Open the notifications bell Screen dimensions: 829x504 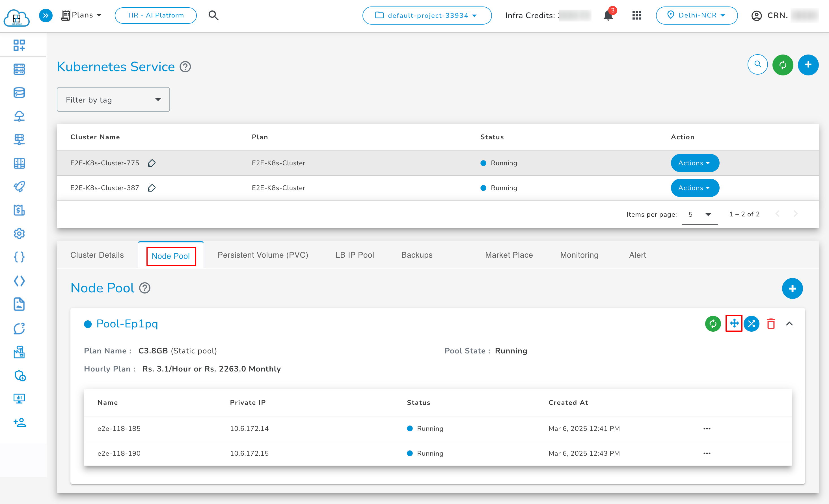608,16
